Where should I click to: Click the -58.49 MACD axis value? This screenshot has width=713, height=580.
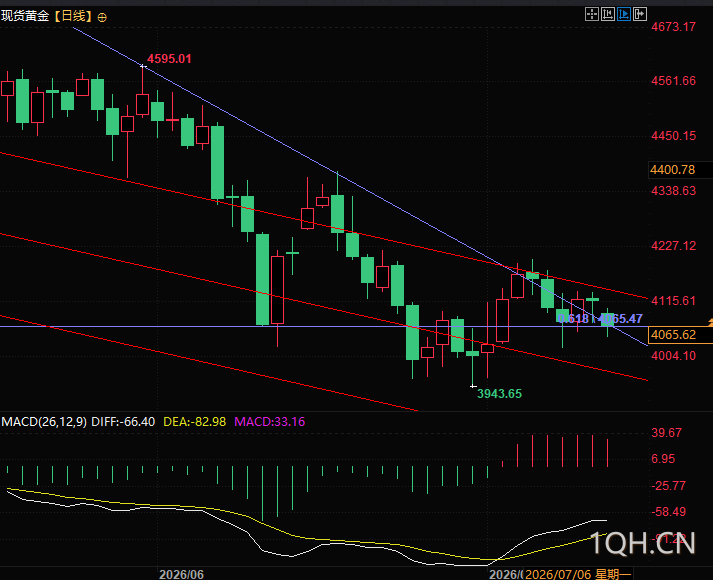668,512
